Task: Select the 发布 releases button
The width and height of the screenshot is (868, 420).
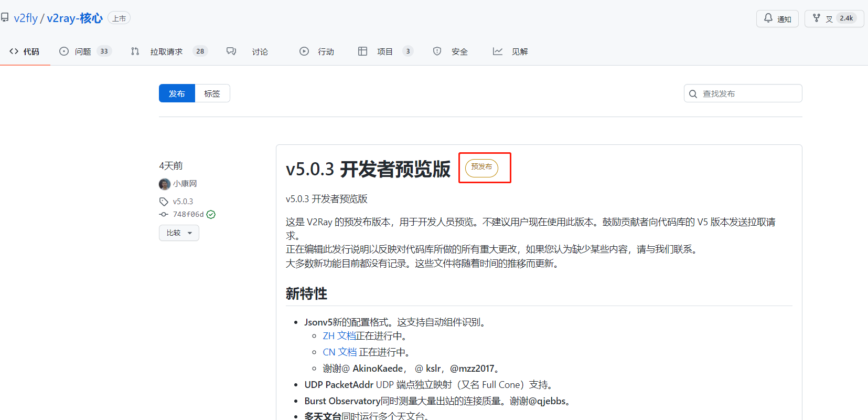Action: [x=177, y=93]
